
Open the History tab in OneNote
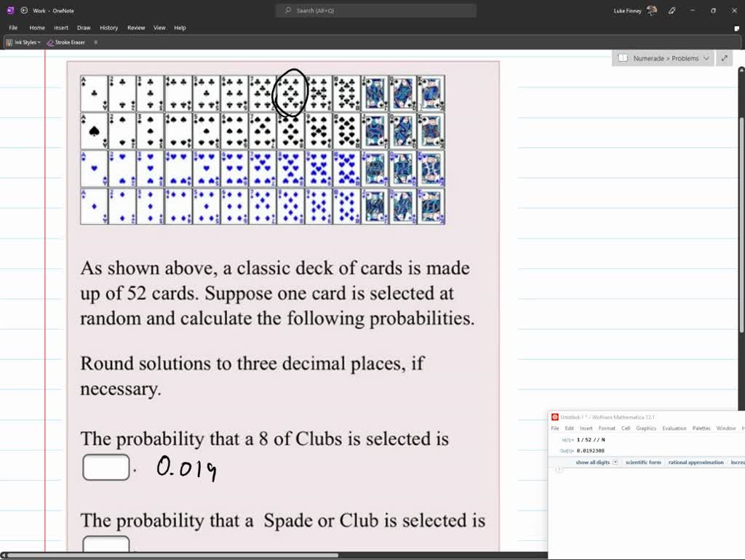point(108,27)
